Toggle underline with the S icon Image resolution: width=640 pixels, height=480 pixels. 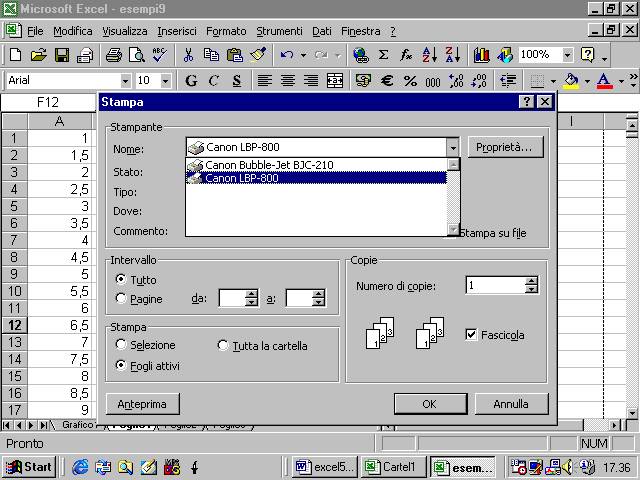[237, 81]
